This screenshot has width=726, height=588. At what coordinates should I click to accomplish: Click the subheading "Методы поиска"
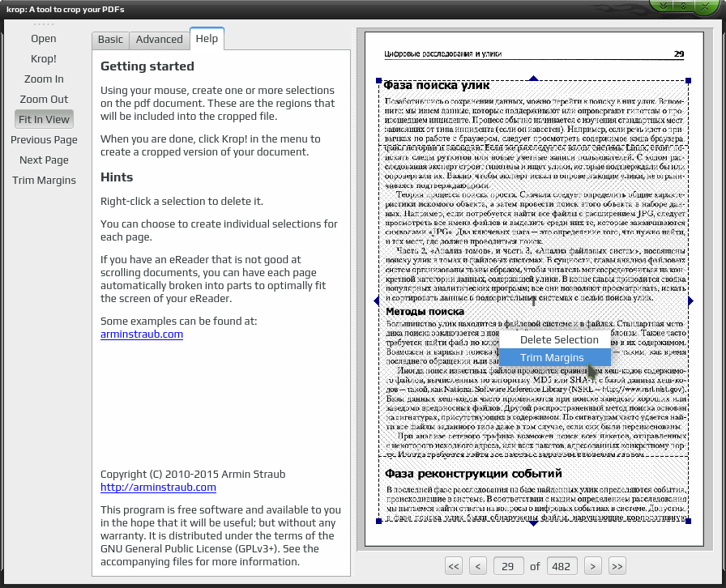point(425,312)
